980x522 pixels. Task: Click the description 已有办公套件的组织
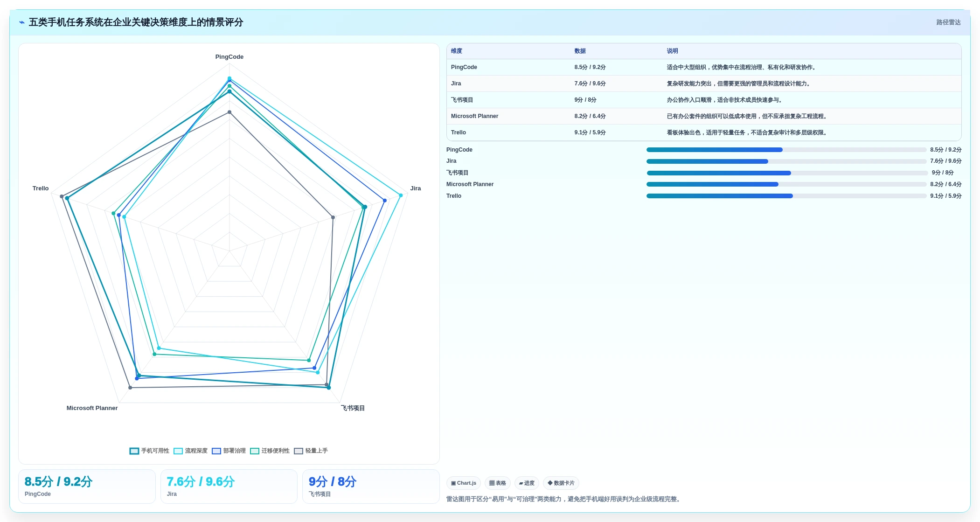point(748,116)
